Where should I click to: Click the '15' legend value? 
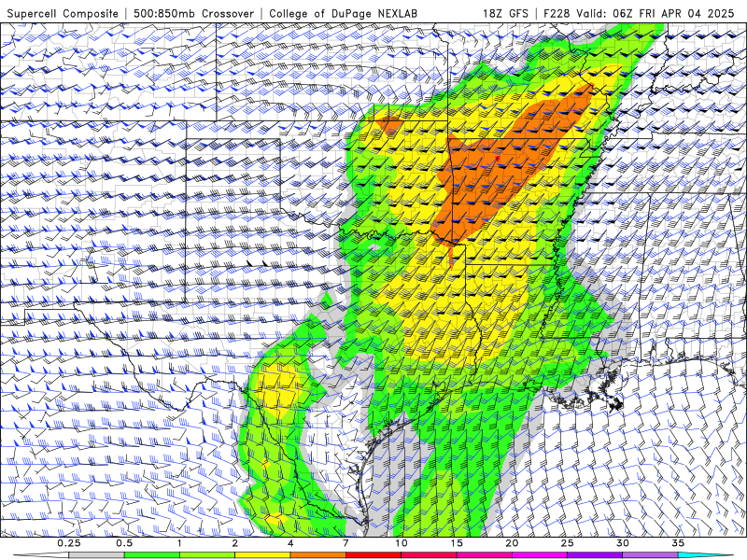click(x=457, y=543)
